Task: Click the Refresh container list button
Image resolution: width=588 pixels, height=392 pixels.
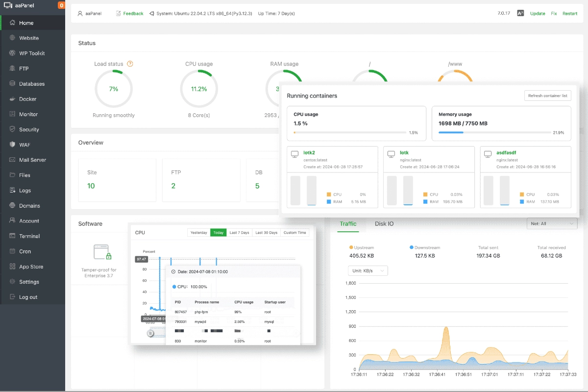Action: [547, 95]
